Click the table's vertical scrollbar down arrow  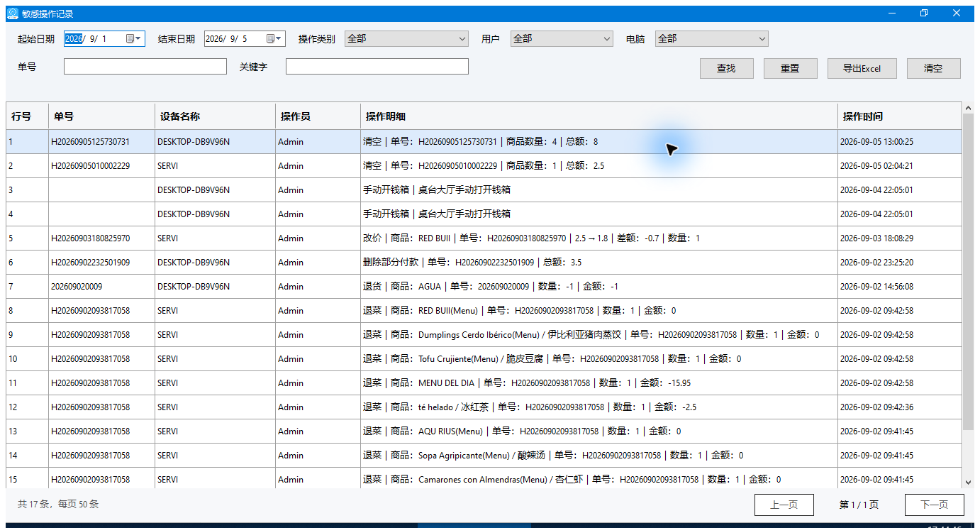969,483
